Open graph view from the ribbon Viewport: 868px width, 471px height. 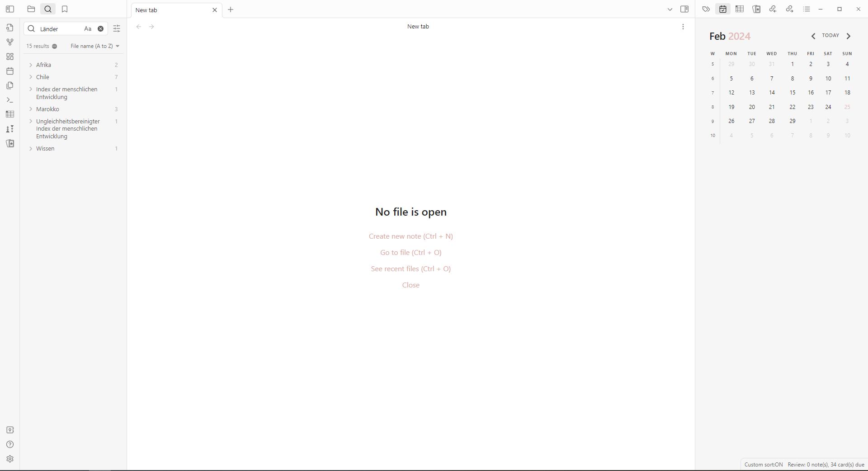(x=10, y=42)
